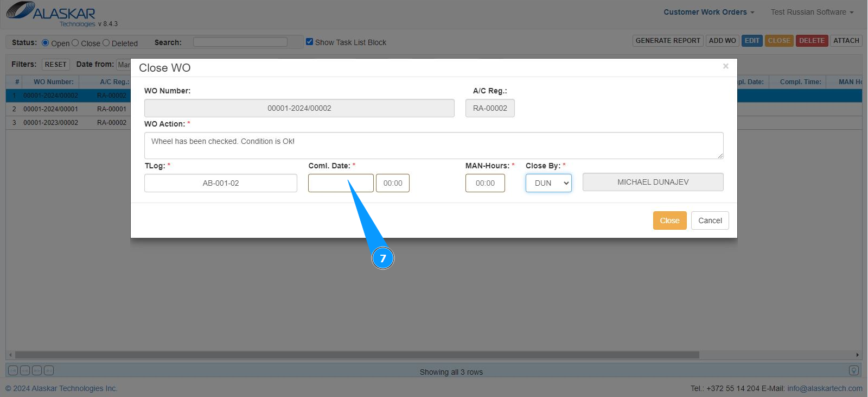Screen dimensions: 868x397
Task: Click the horizontal scrollbar of the table
Action: pyautogui.click(x=357, y=355)
